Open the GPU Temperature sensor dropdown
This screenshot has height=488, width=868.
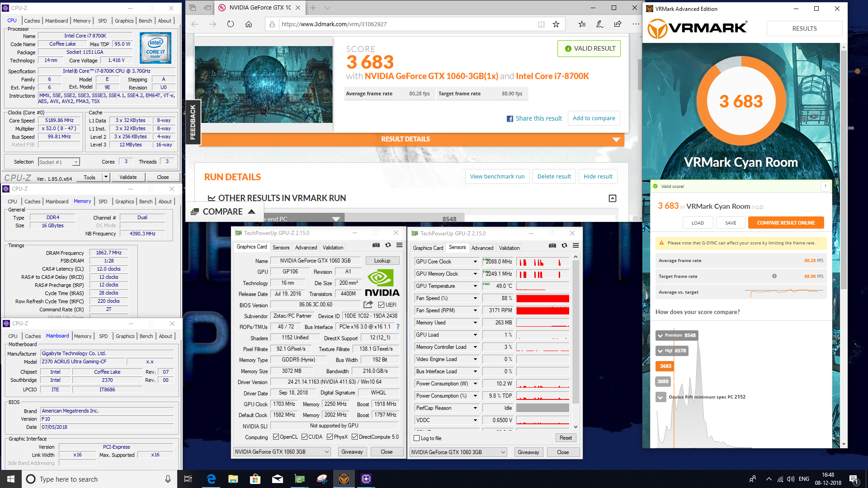(475, 286)
